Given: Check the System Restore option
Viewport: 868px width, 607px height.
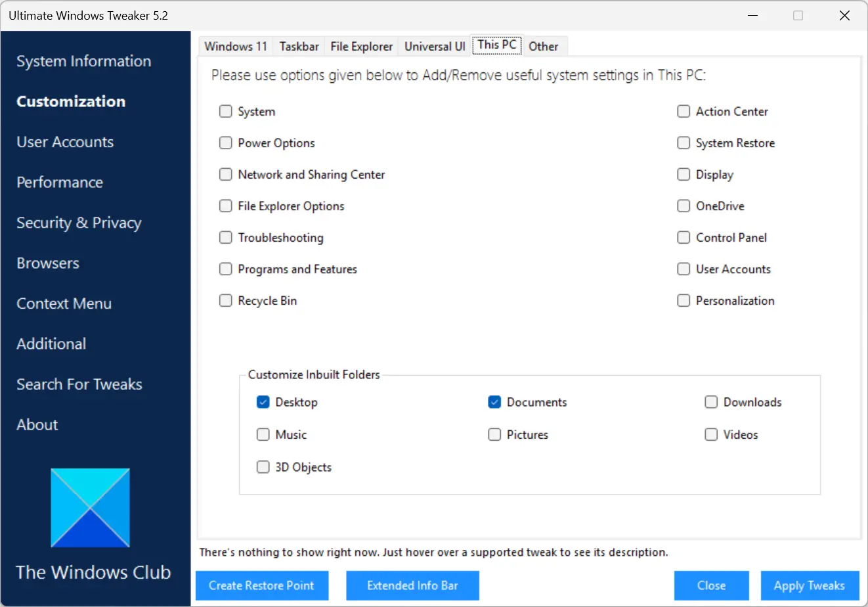Looking at the screenshot, I should coord(684,143).
